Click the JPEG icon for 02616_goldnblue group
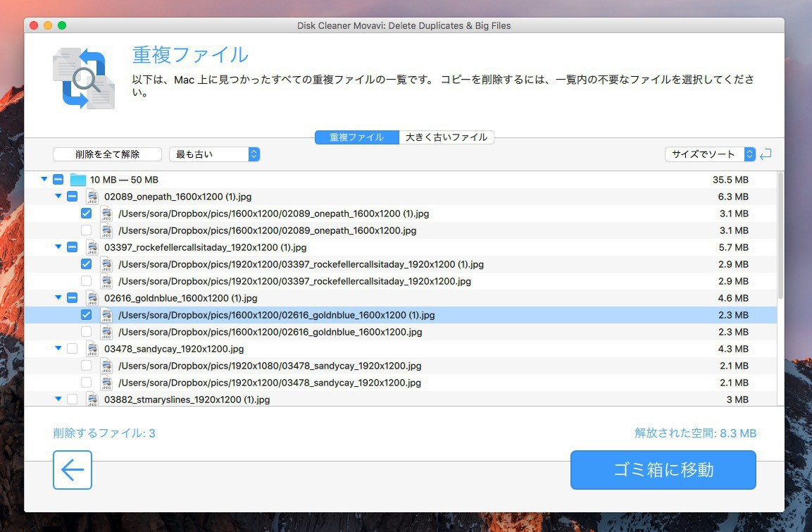The height and width of the screenshot is (532, 812). (92, 298)
